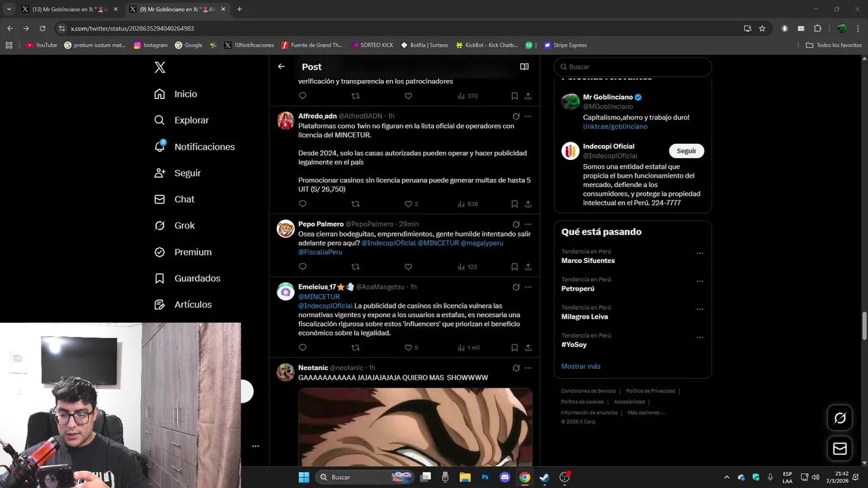Open Todos los favoritos bookmarks folder

click(833, 45)
